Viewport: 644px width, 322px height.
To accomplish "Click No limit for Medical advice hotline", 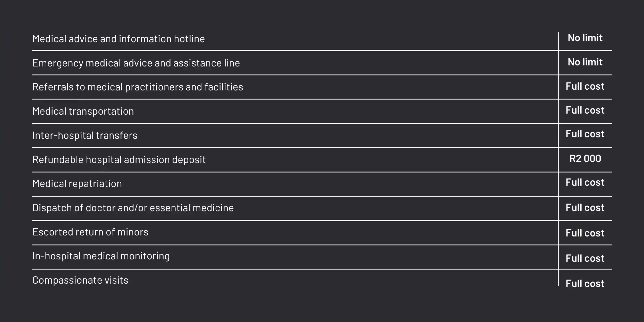I will click(x=585, y=38).
